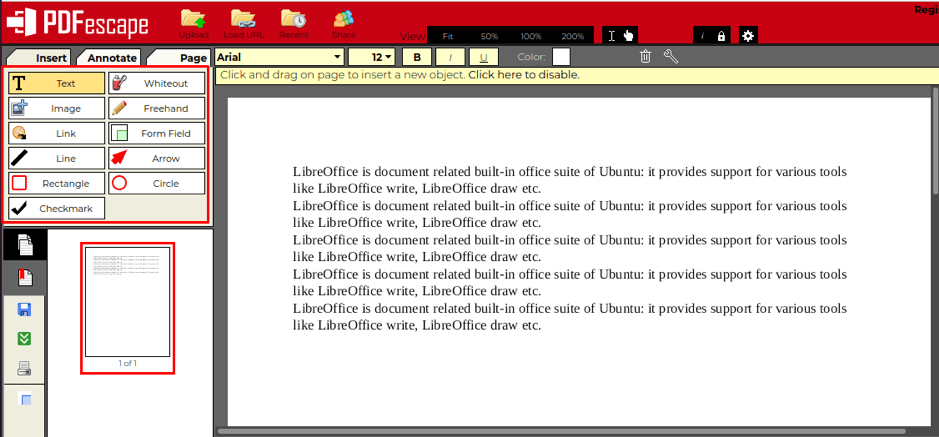Toggle Underline formatting
939x437 pixels.
482,57
